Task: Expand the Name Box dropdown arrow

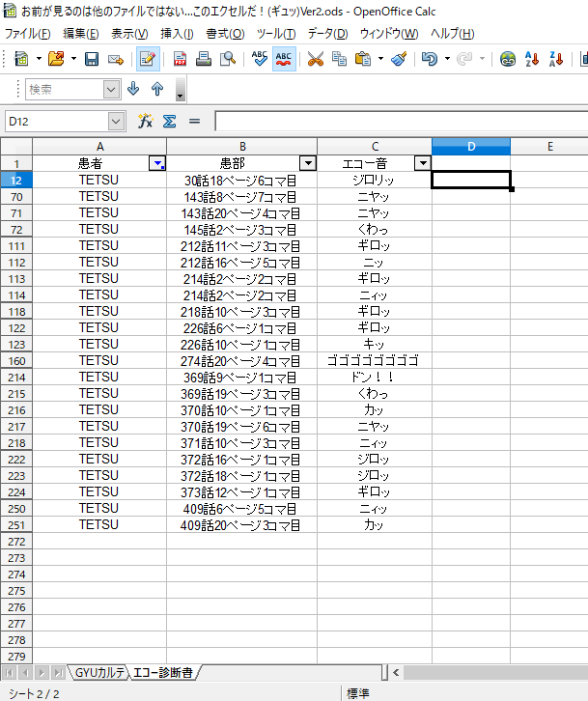Action: 116,121
